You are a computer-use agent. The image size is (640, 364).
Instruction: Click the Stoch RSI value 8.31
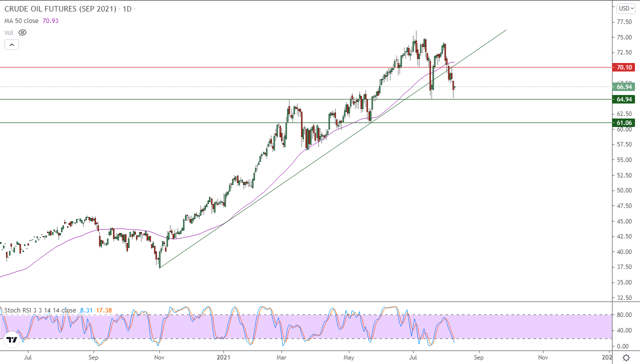click(x=86, y=310)
